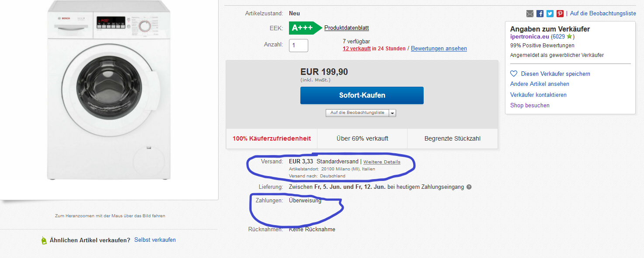Share listing via email icon
Viewport: 644px width, 258px height.
pyautogui.click(x=530, y=14)
